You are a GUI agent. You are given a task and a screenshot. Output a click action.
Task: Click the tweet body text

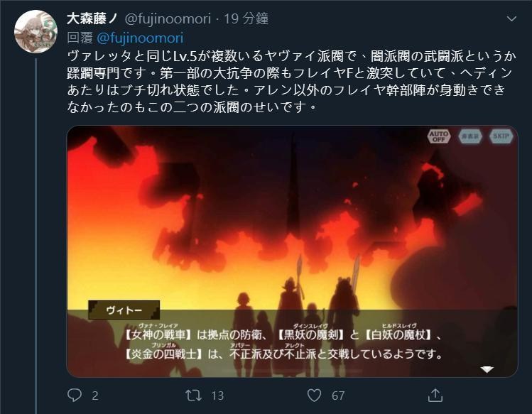(x=292, y=82)
